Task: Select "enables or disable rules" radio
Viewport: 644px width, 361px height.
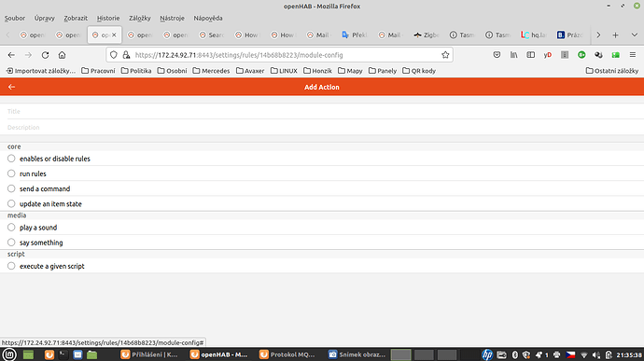Action: (x=11, y=159)
